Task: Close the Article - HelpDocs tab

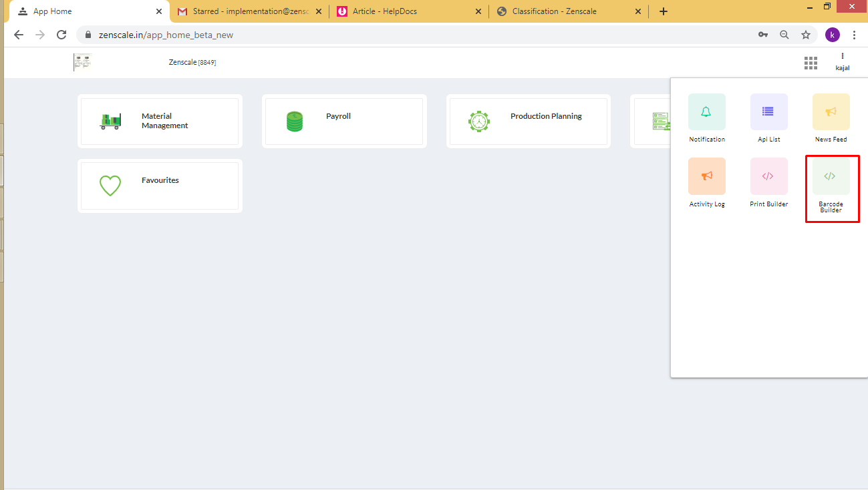Action: click(478, 11)
